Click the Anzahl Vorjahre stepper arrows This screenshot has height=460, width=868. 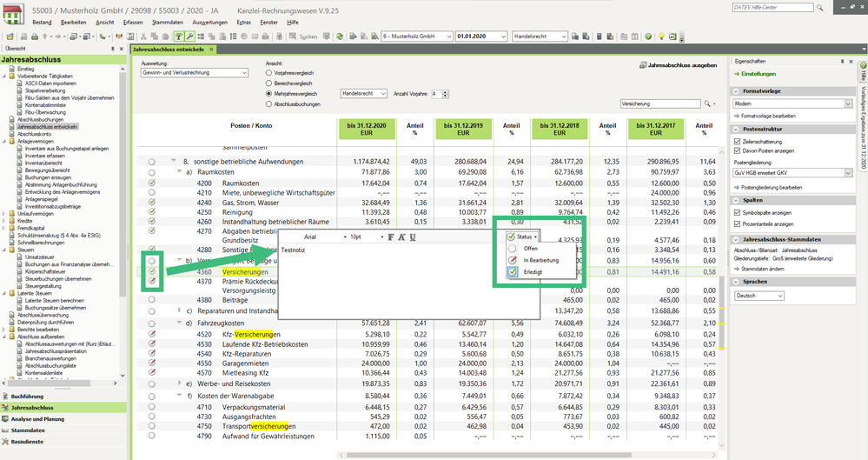tap(446, 94)
